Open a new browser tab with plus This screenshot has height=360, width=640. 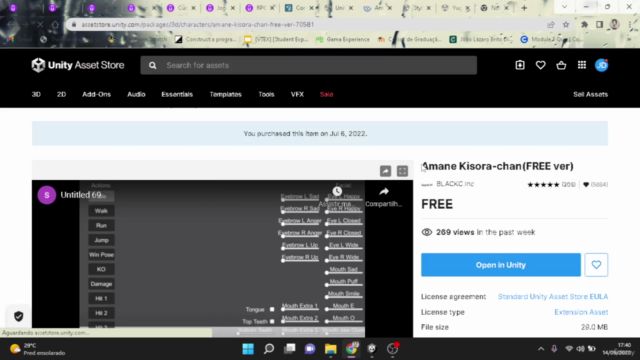coord(524,8)
